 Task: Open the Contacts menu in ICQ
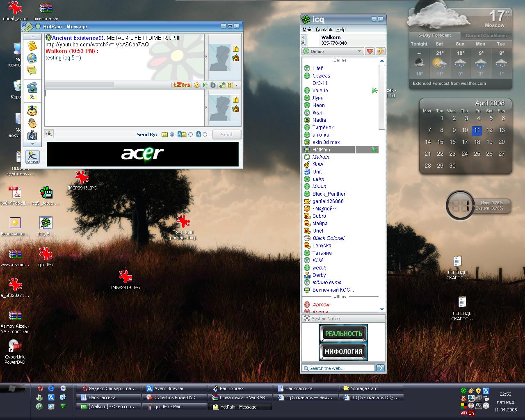tap(324, 30)
